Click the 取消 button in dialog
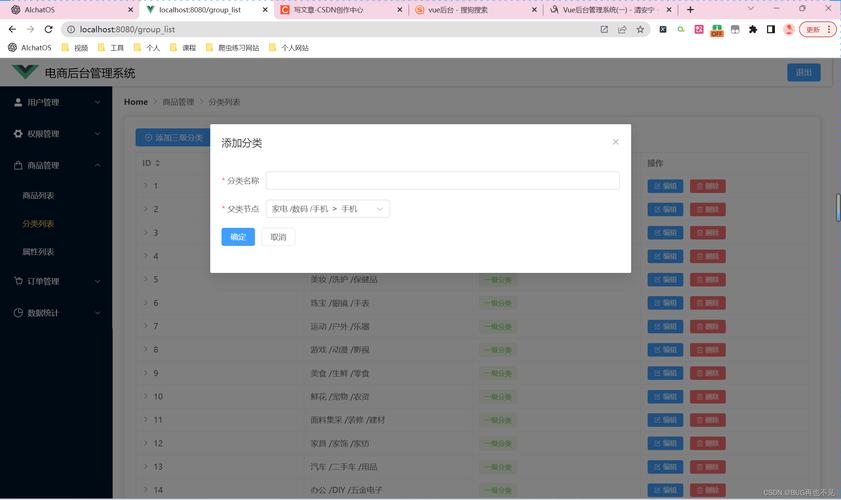 coord(278,237)
